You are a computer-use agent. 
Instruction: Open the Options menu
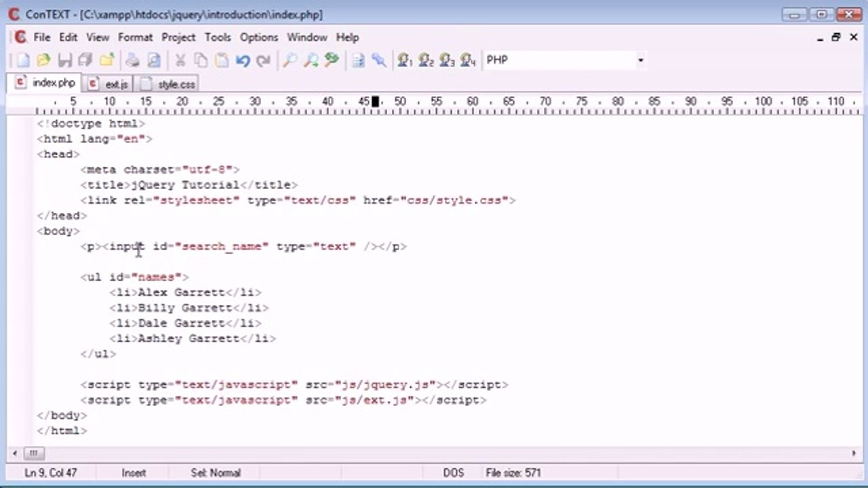259,37
